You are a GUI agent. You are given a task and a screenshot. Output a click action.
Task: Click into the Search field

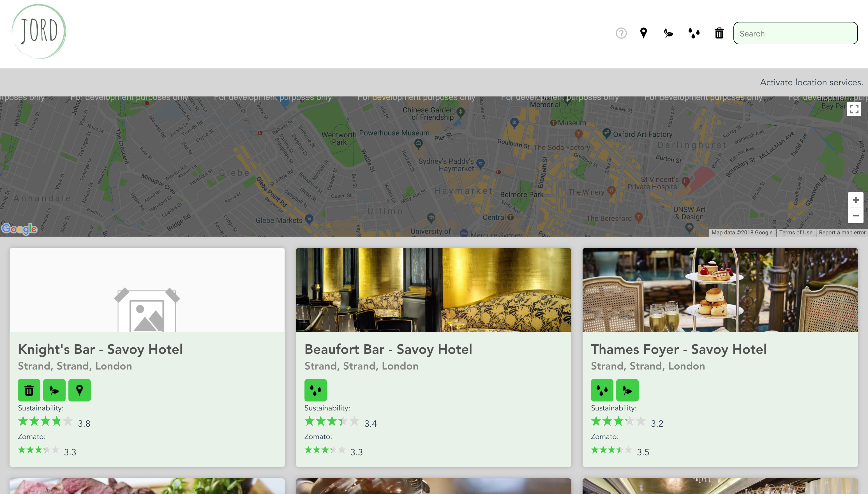(795, 33)
